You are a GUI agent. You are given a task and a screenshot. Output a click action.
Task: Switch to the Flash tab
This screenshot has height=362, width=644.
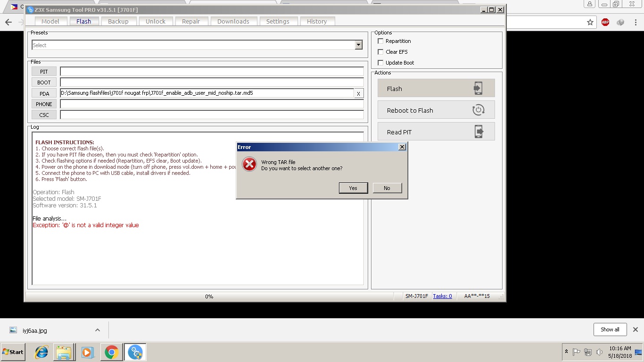click(84, 21)
